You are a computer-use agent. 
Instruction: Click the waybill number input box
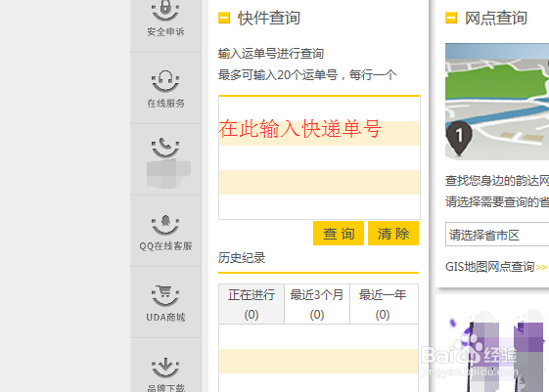(x=319, y=157)
